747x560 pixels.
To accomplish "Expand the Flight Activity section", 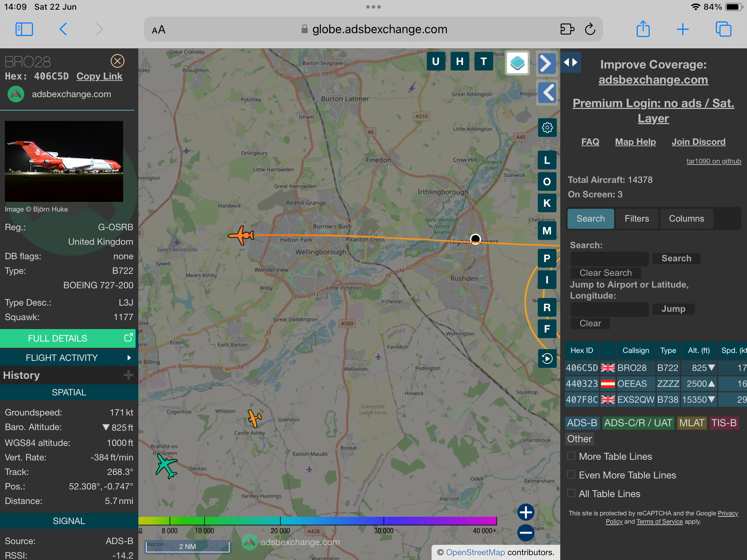I will (x=69, y=358).
